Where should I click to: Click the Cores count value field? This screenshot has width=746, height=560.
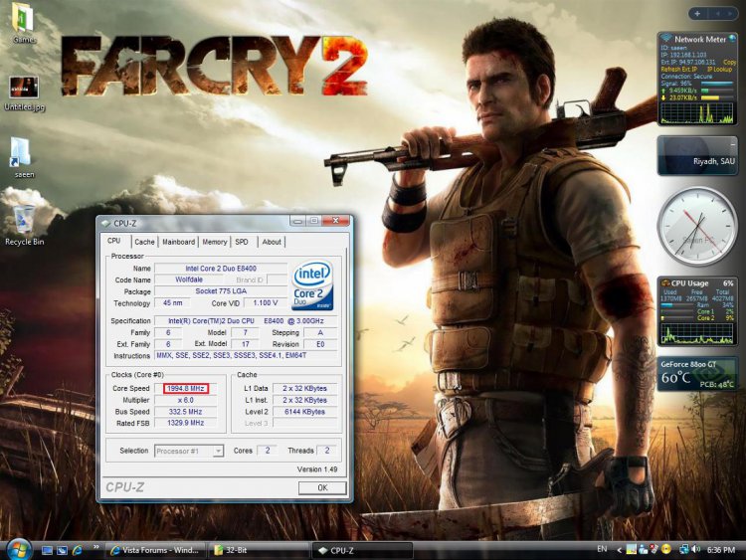coord(268,451)
